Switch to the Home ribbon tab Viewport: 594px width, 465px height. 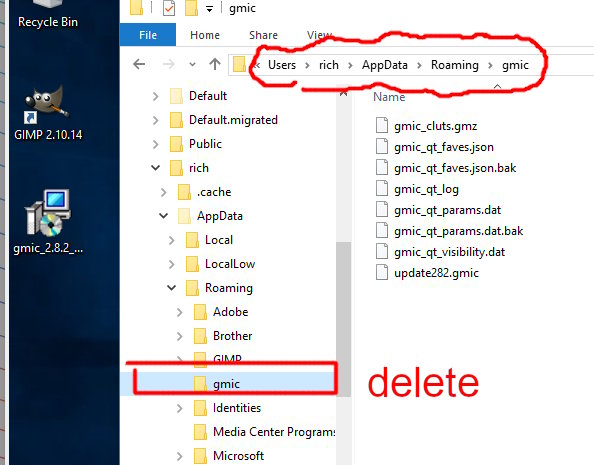(x=205, y=35)
